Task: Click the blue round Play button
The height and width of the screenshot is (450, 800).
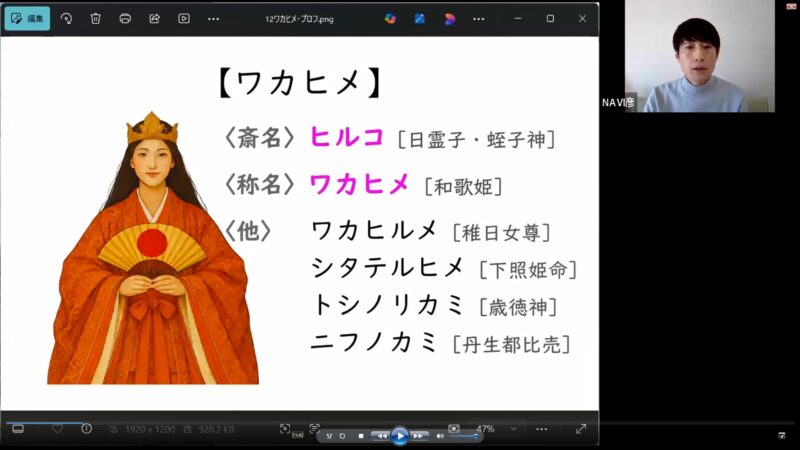Action: (x=399, y=436)
